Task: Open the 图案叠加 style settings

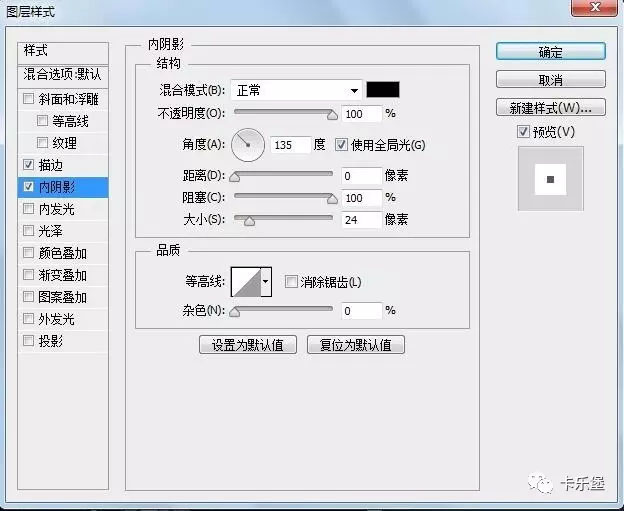Action: (x=63, y=297)
